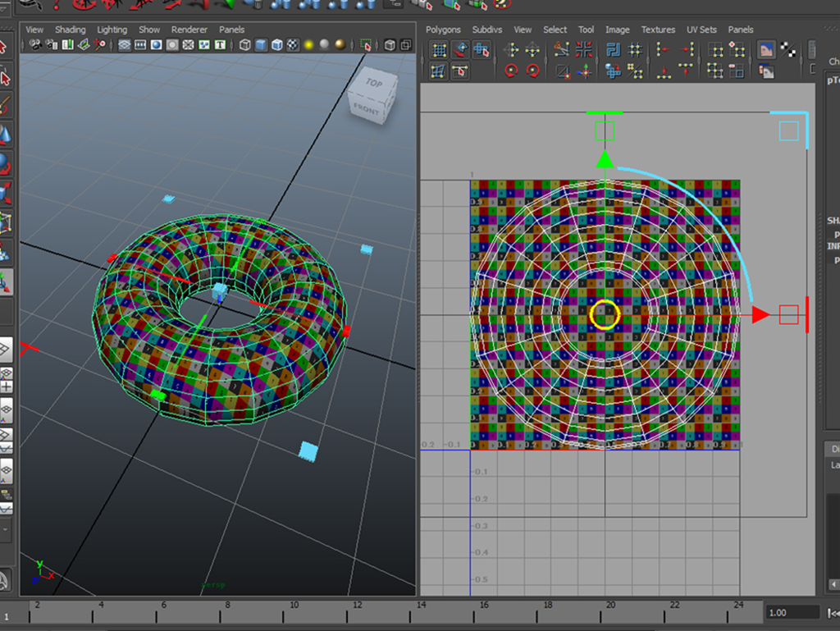Toggle the safe title icon
The image size is (840, 631).
[x=220, y=45]
